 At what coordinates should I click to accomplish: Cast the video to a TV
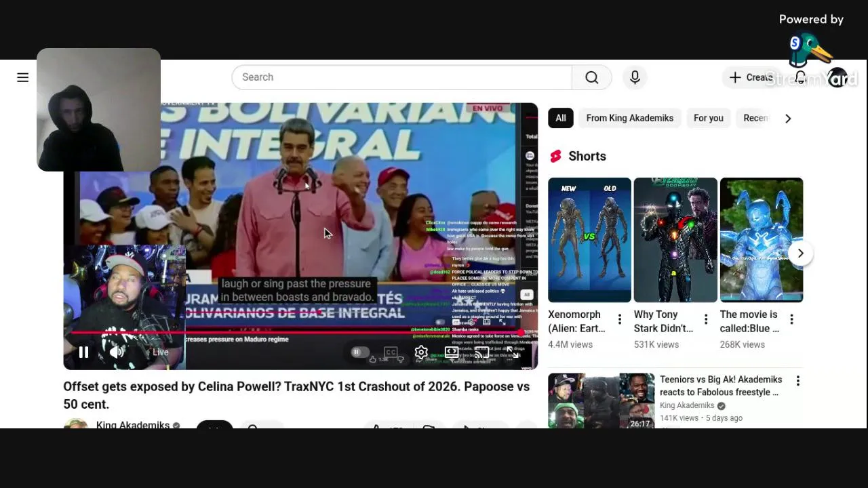(481, 352)
